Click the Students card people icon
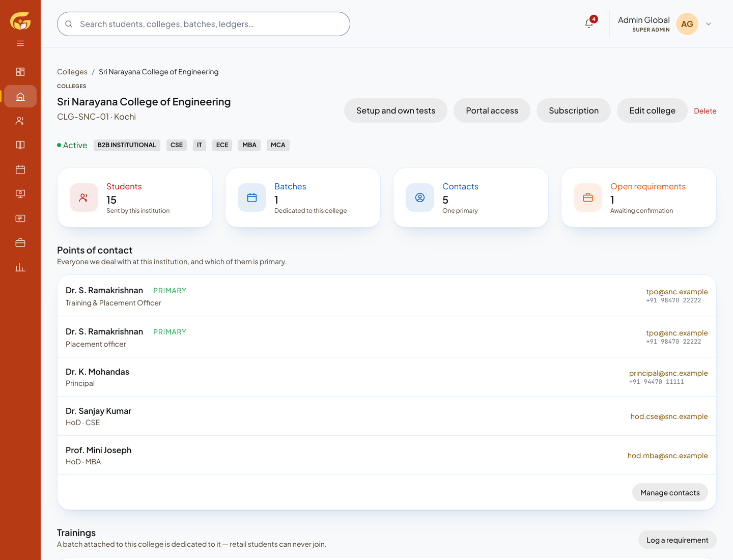Image resolution: width=733 pixels, height=560 pixels. coord(84,198)
